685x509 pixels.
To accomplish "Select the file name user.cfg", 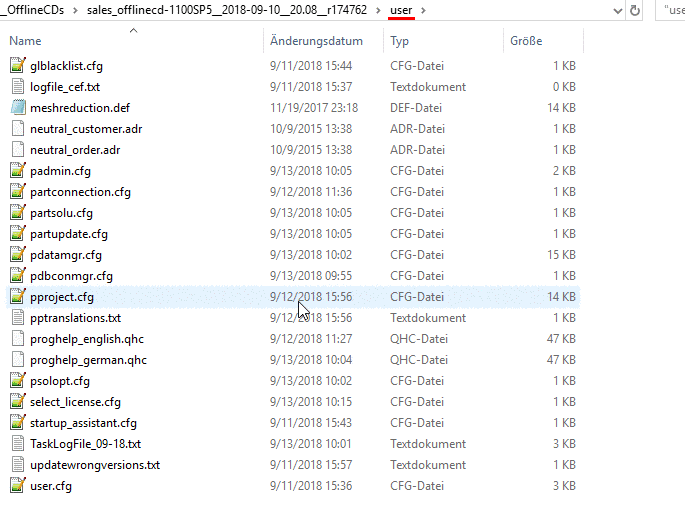I will tap(51, 486).
